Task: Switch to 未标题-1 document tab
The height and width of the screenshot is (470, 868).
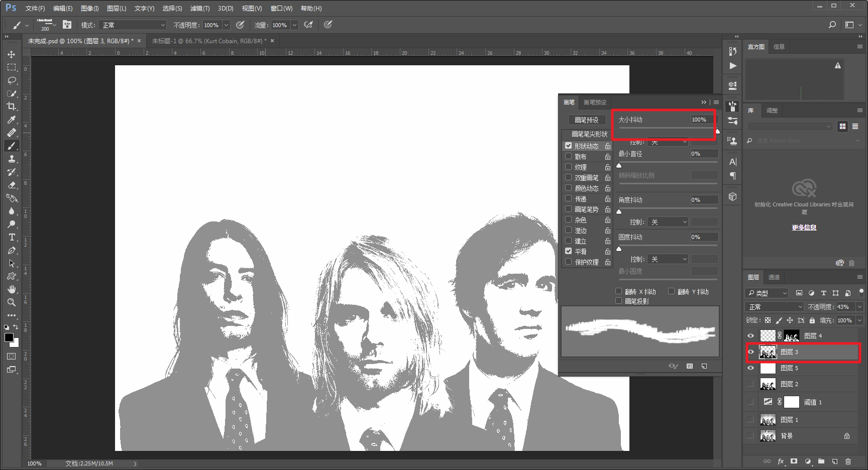Action: (x=209, y=41)
